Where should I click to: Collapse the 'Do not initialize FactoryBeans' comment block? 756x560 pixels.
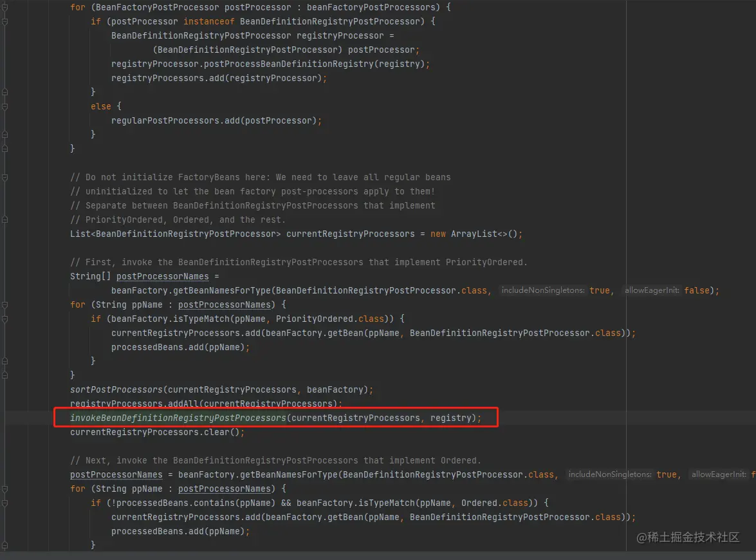pyautogui.click(x=5, y=178)
